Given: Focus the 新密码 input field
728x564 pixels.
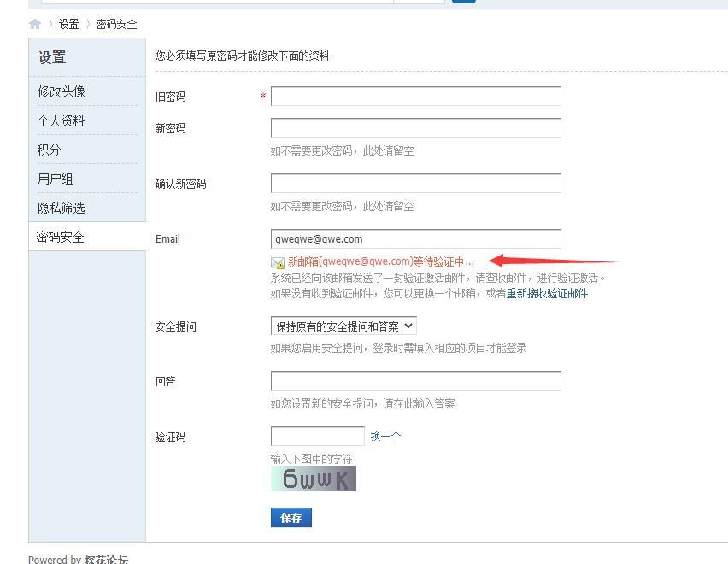Looking at the screenshot, I should 415,128.
